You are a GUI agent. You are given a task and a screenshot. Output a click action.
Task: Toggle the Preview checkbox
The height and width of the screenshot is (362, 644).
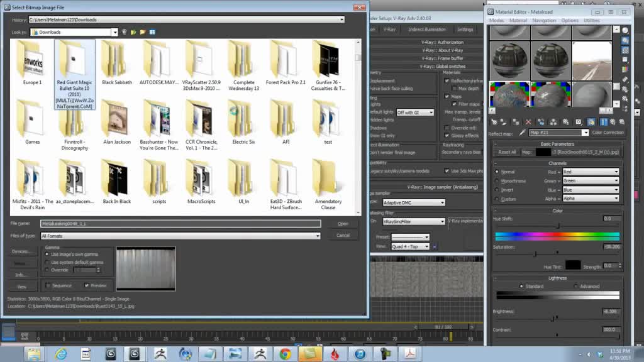[87, 285]
